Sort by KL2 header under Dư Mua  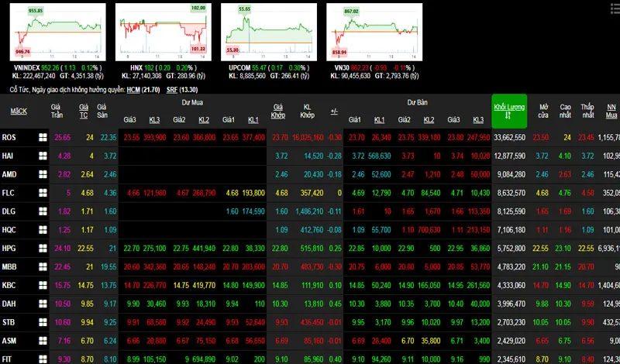pos(204,120)
